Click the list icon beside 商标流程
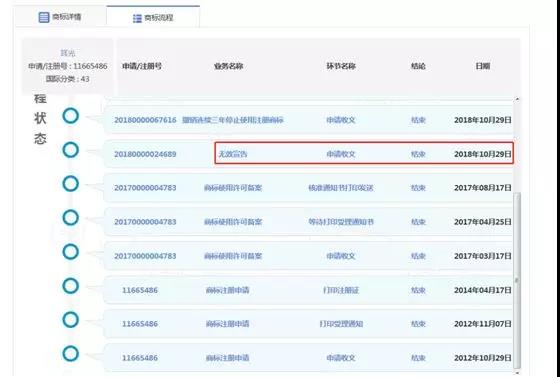This screenshot has width=560, height=377. (x=137, y=18)
